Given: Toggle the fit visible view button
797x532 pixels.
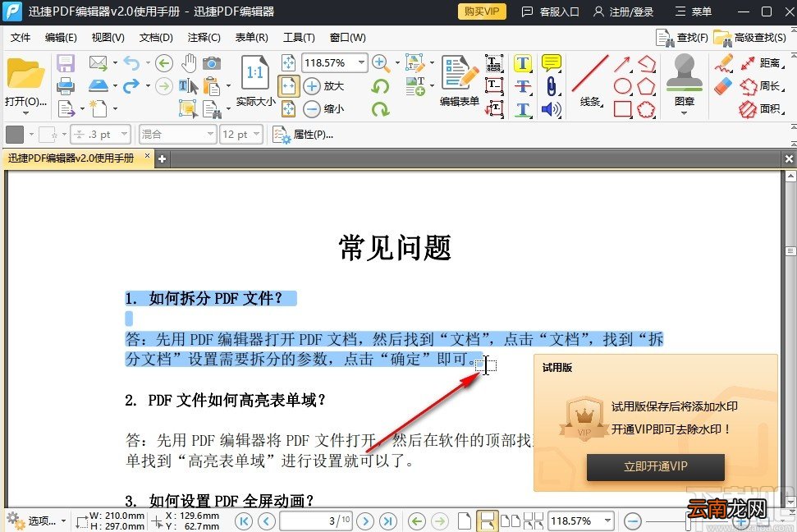Looking at the screenshot, I should click(288, 109).
